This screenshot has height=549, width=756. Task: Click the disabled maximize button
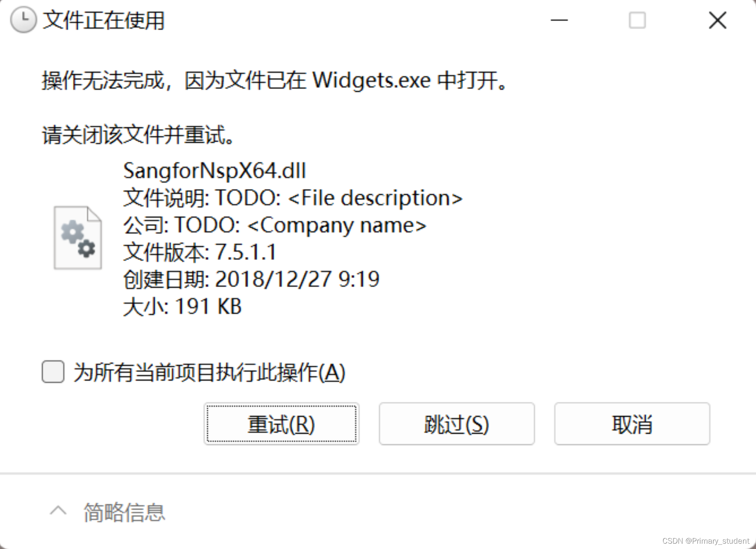[x=637, y=20]
